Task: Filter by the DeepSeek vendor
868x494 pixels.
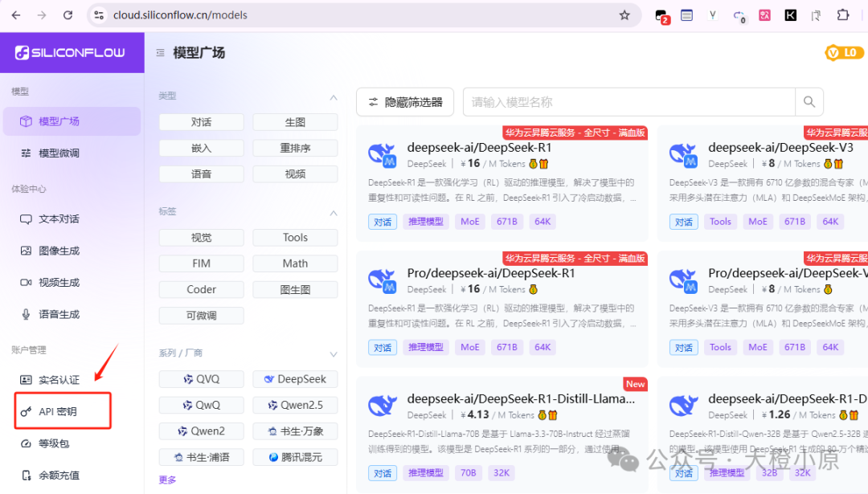Action: tap(295, 379)
